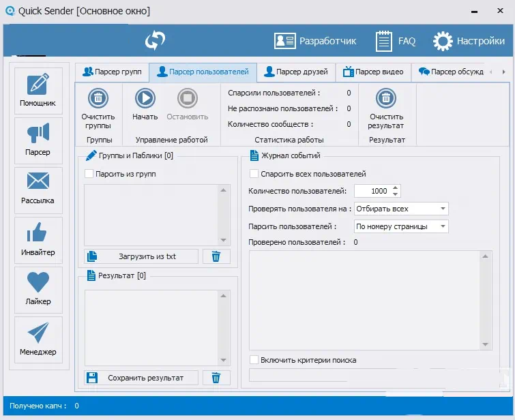Enable Включить критерии поиска checkbox
515x420 pixels.
[x=254, y=360]
